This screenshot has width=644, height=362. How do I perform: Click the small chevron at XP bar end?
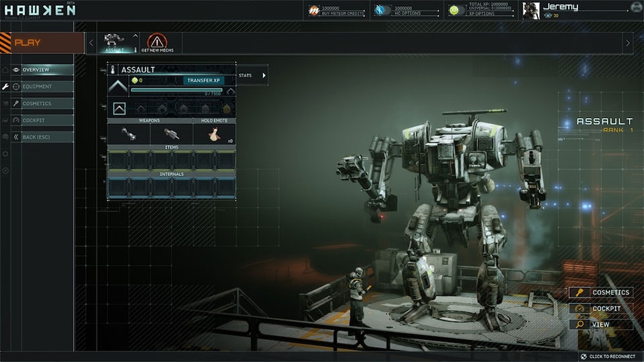(x=231, y=91)
